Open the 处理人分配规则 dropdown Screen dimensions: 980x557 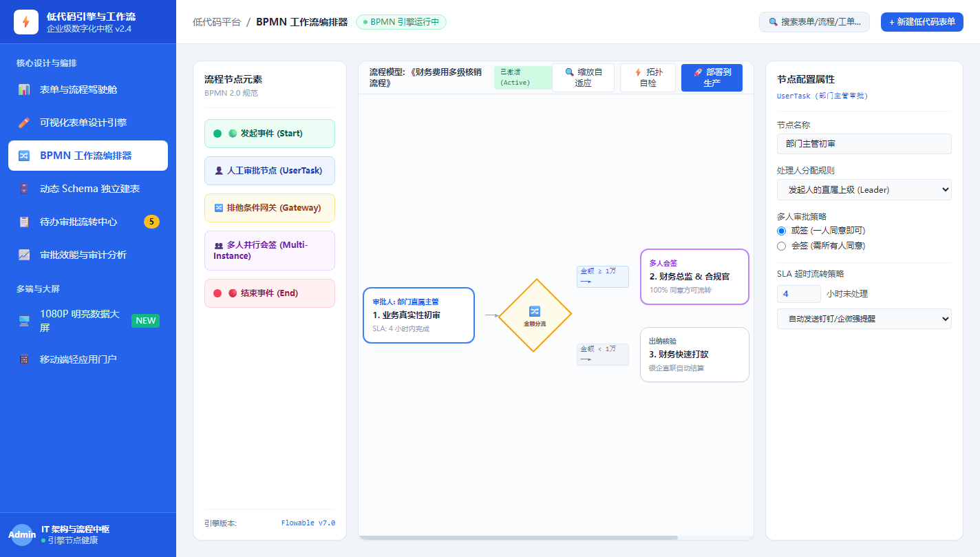point(864,189)
